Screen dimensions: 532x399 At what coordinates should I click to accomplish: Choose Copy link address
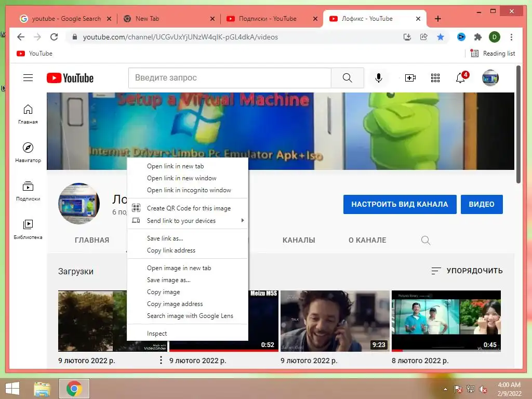[x=188, y=250]
